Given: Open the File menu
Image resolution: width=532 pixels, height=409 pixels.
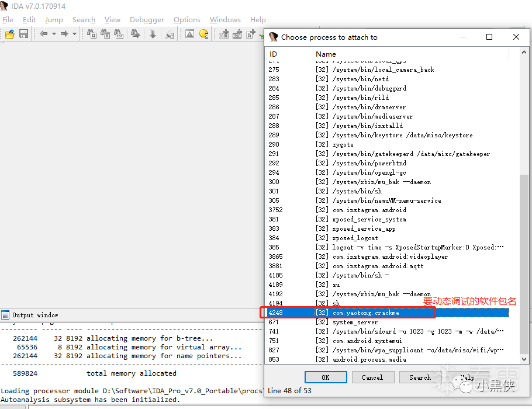Looking at the screenshot, I should click(x=8, y=20).
